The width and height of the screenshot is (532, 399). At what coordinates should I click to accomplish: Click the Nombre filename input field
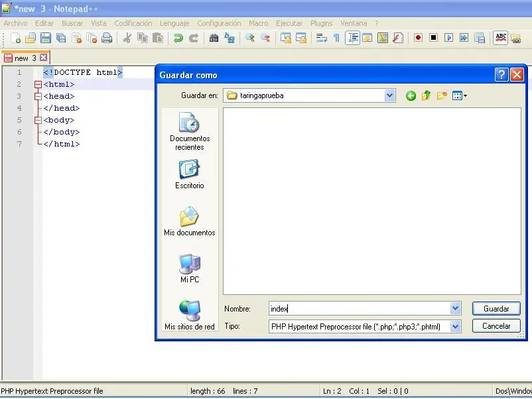[360, 308]
